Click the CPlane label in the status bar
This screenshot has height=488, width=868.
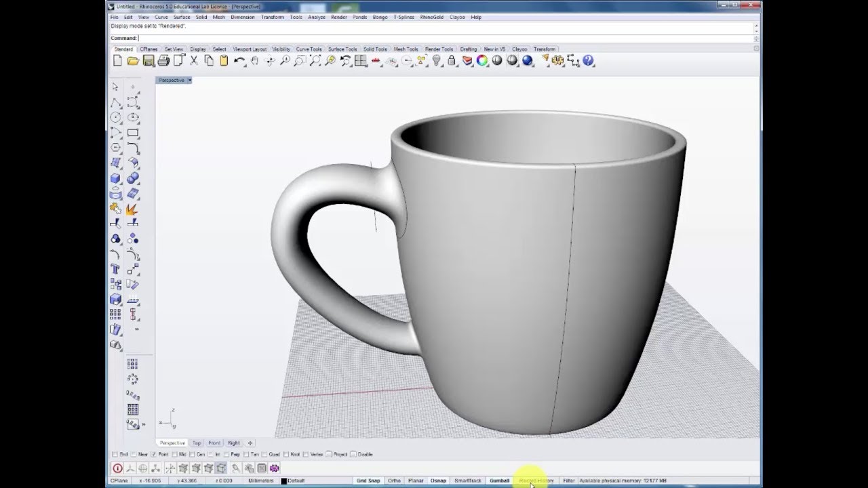pos(119,481)
